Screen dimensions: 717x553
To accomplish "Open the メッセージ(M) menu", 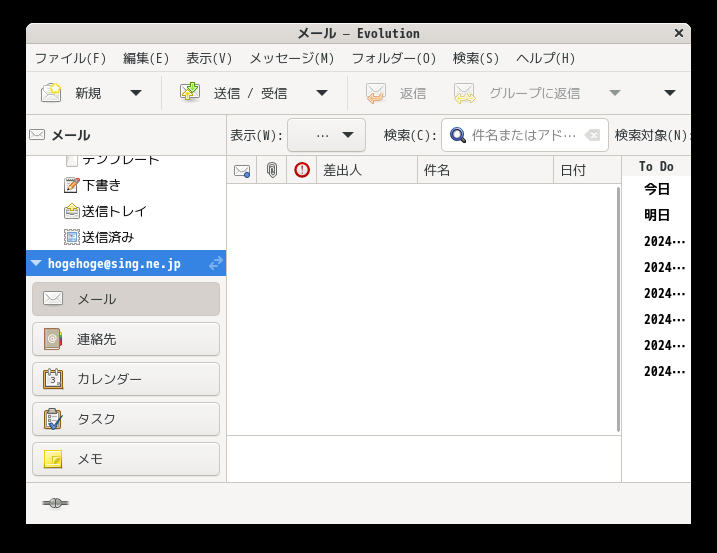I will [x=292, y=58].
